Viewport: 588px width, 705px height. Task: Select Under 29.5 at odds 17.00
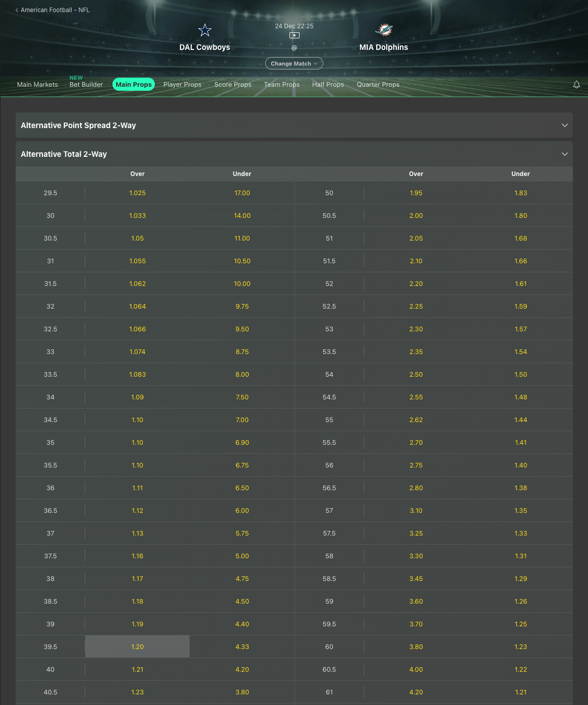(x=242, y=193)
